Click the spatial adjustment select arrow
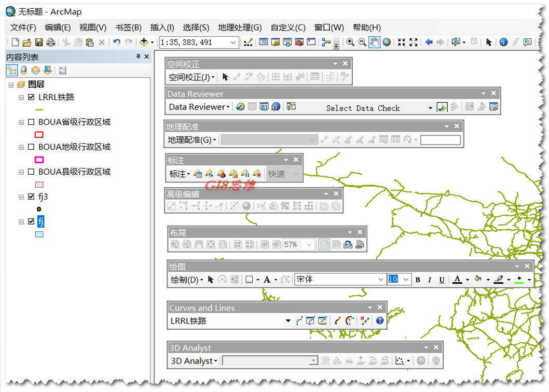 [225, 77]
